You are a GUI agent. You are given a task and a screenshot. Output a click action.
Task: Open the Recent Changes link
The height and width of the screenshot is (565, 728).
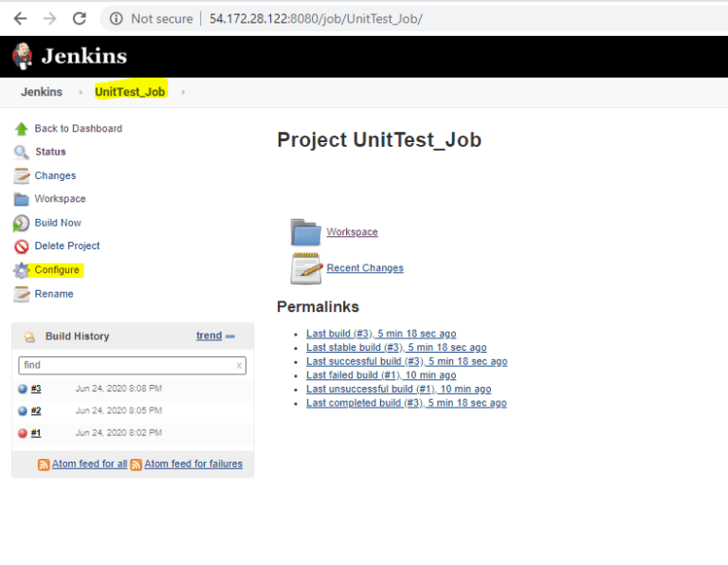coord(365,268)
